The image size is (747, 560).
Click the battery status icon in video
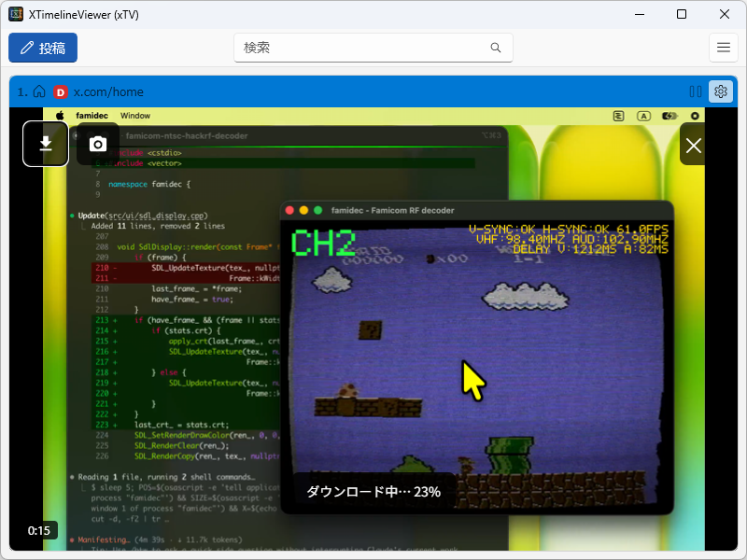pos(669,116)
